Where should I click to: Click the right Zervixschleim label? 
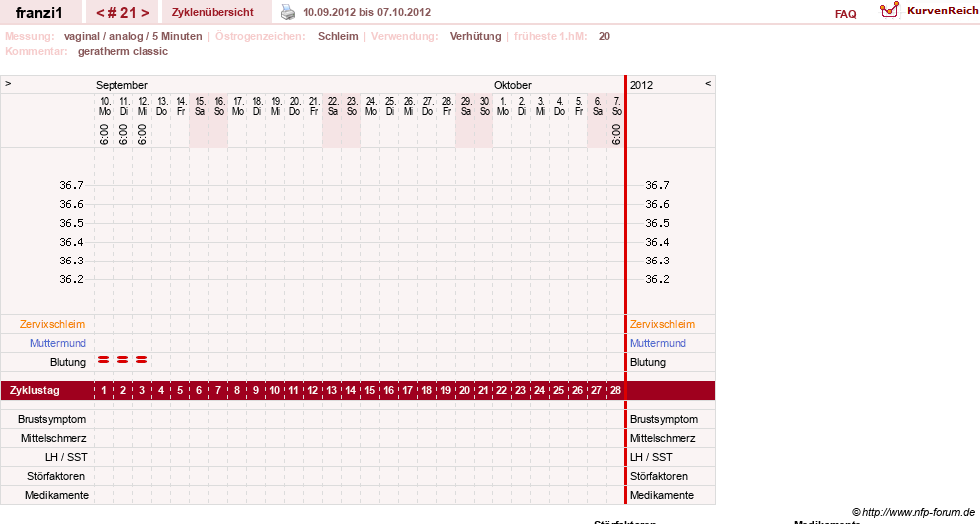[x=662, y=324]
